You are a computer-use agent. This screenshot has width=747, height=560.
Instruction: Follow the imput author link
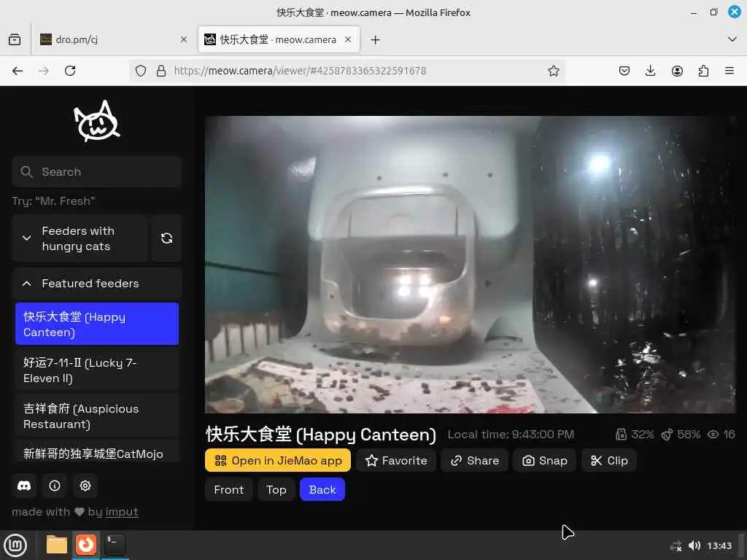(122, 512)
